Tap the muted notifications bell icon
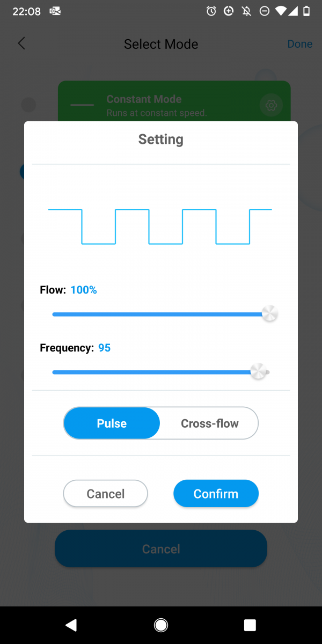 click(x=246, y=11)
